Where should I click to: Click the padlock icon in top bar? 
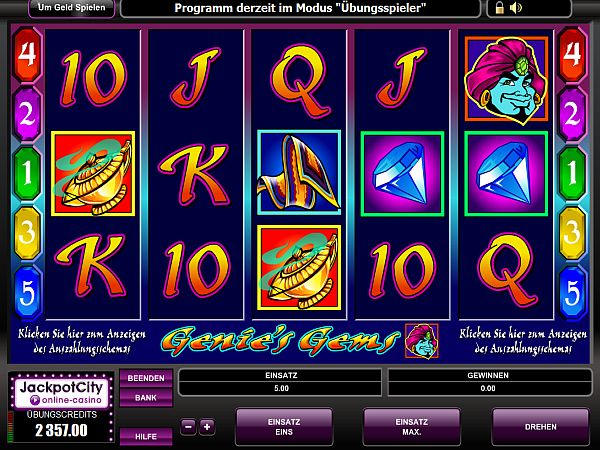[x=499, y=8]
